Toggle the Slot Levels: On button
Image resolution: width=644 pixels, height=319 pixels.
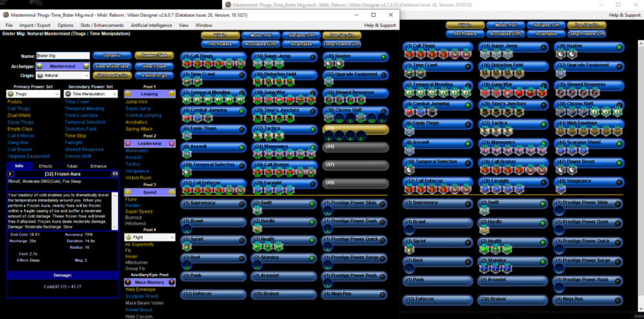coord(112,75)
